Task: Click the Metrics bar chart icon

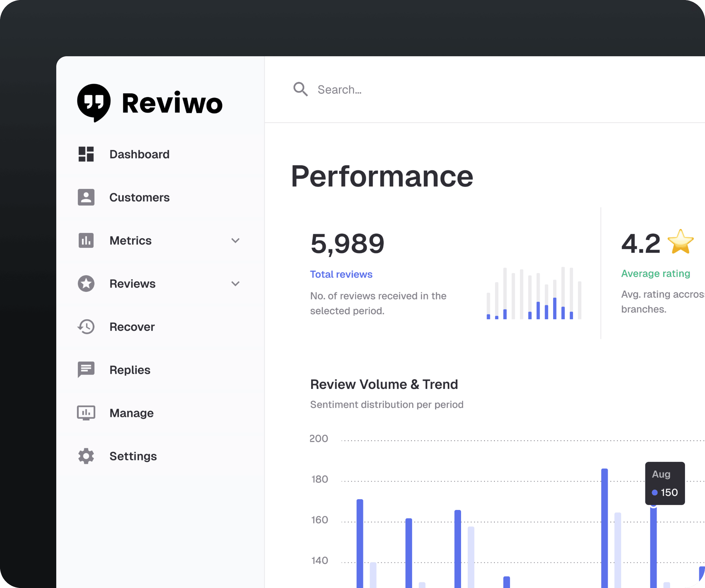Action: pos(86,240)
